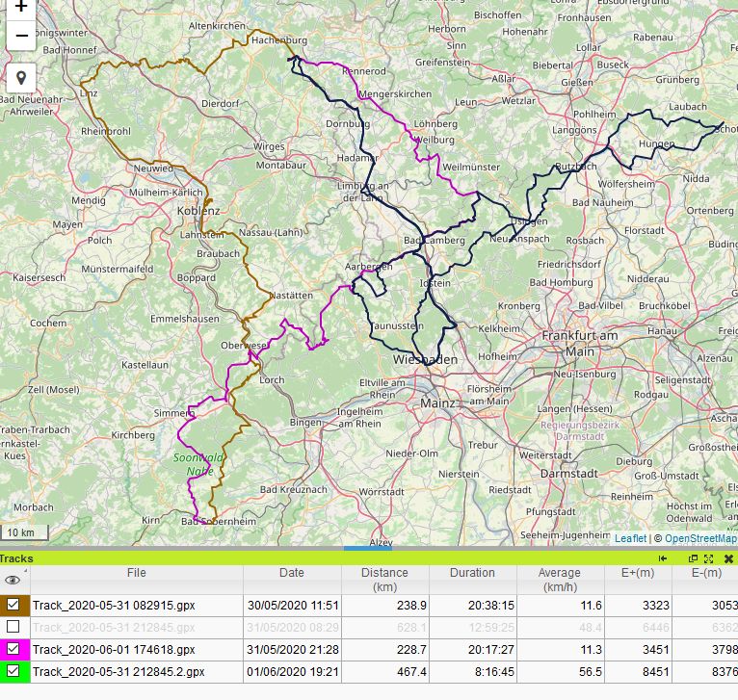Click the eye icon in table header
Viewport: 738px width, 700px height.
[13, 580]
